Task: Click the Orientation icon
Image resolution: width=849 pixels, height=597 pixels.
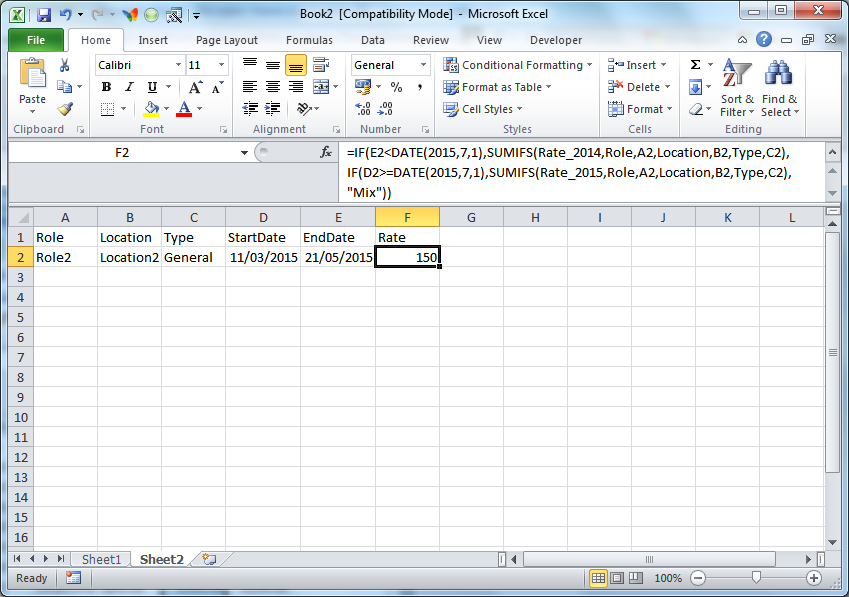Action: coord(304,109)
